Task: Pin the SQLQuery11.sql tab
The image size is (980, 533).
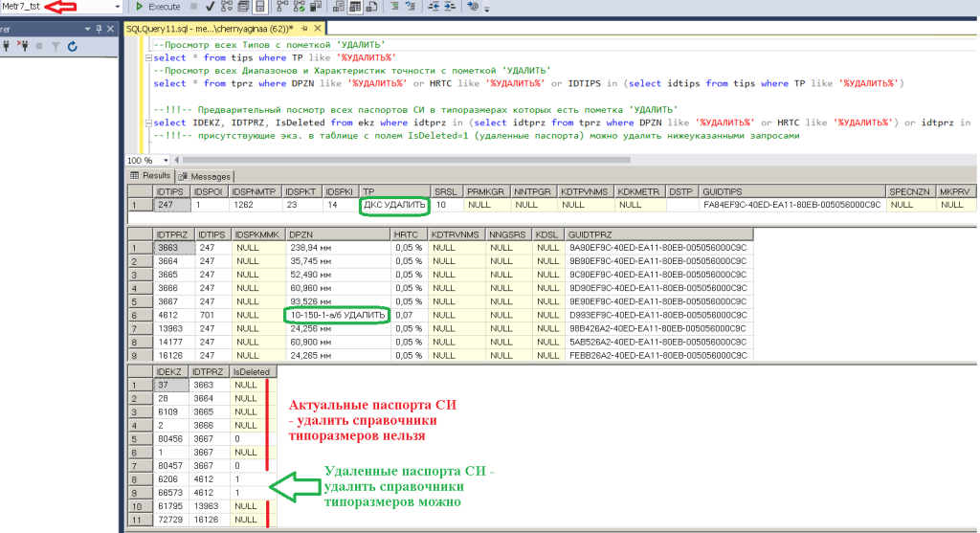Action: click(304, 29)
